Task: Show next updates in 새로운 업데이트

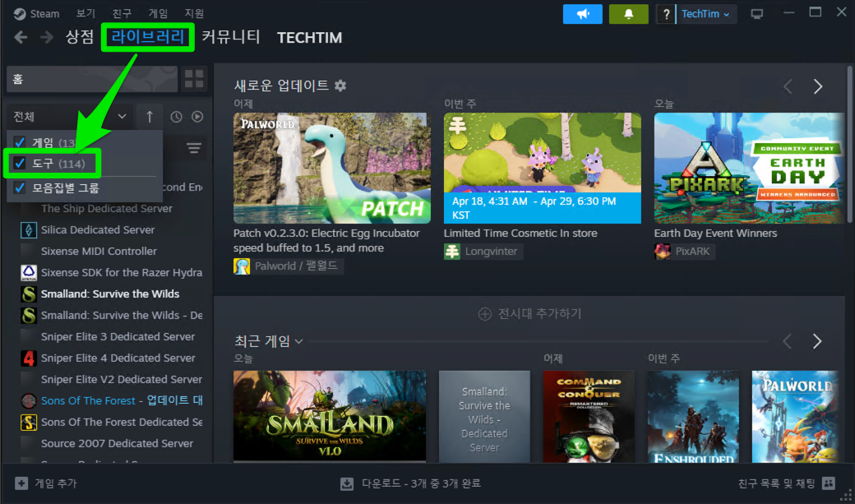Action: click(817, 86)
